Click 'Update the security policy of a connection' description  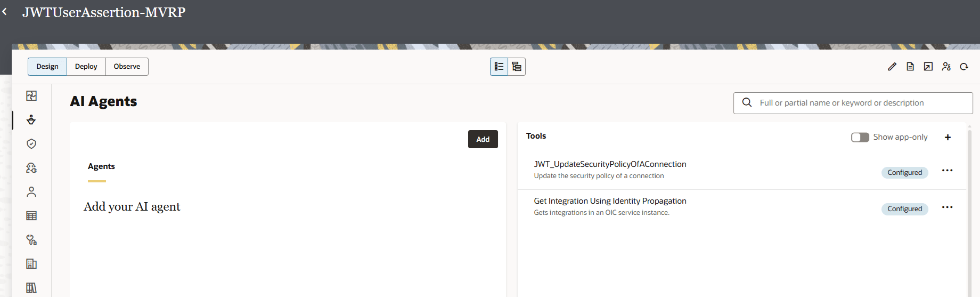click(x=599, y=176)
